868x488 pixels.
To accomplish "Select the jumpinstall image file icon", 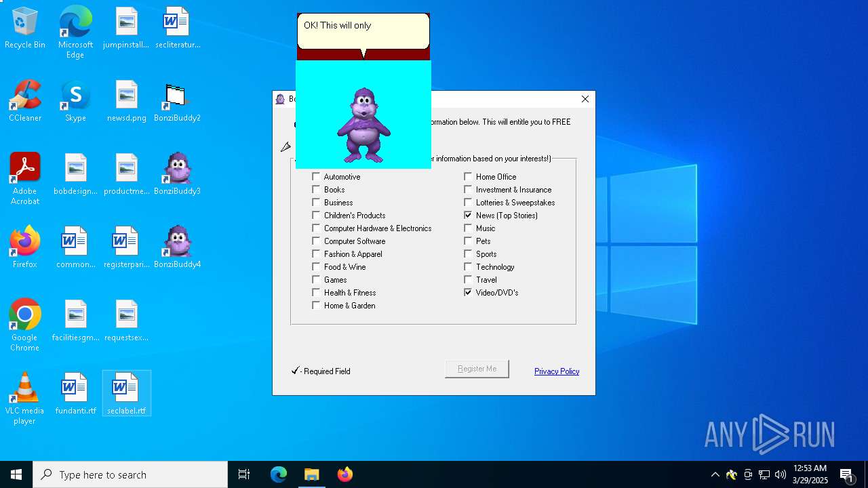I will [126, 28].
